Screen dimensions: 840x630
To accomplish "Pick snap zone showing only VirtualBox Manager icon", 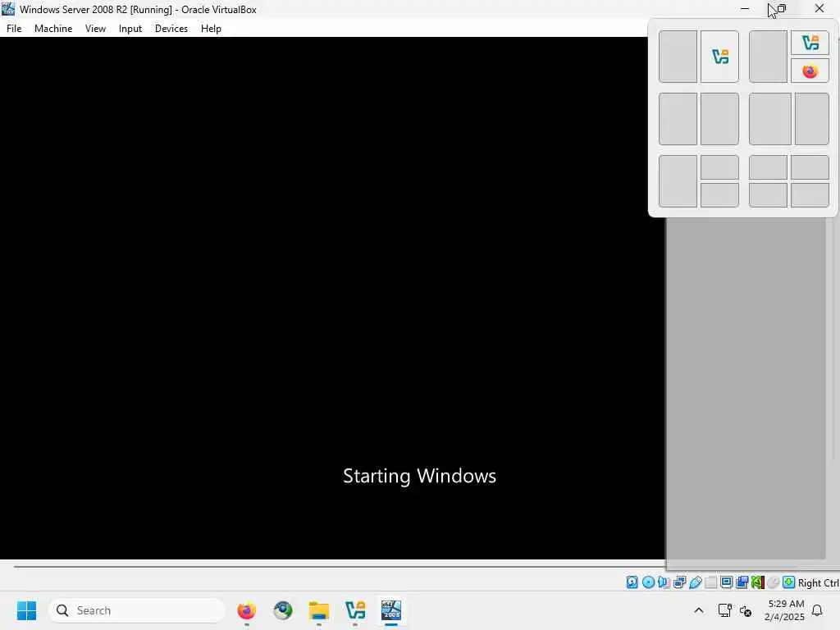I will (719, 57).
